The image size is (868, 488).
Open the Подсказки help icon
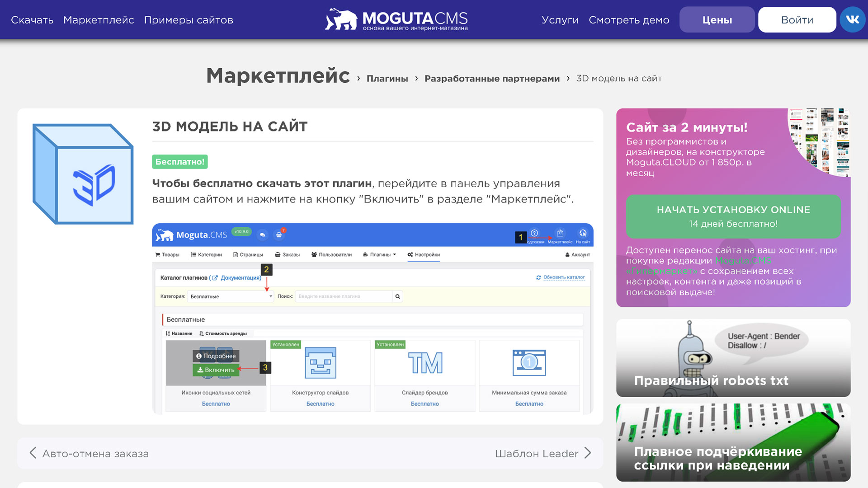click(534, 233)
